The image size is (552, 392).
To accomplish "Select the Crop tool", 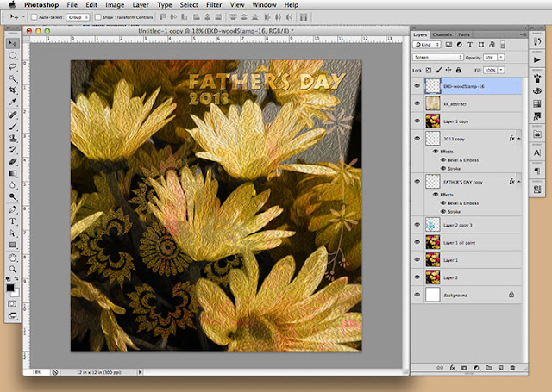I will [13, 90].
